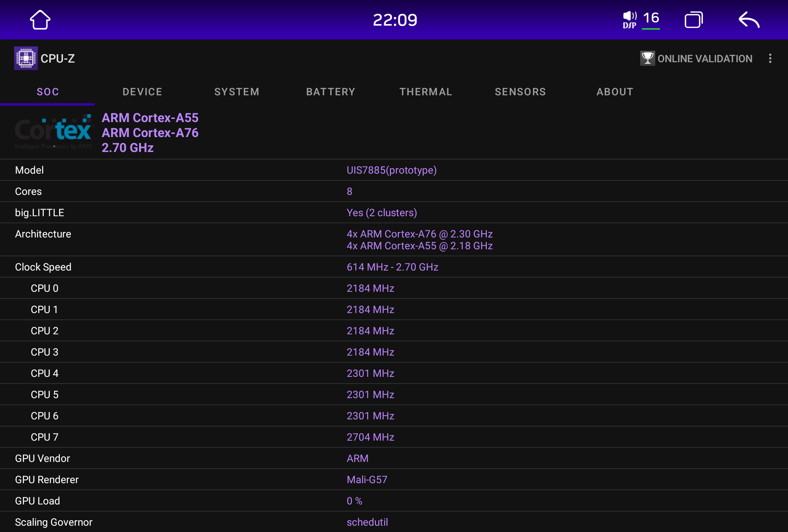Click the Model label
The height and width of the screenshot is (532, 788).
(29, 170)
